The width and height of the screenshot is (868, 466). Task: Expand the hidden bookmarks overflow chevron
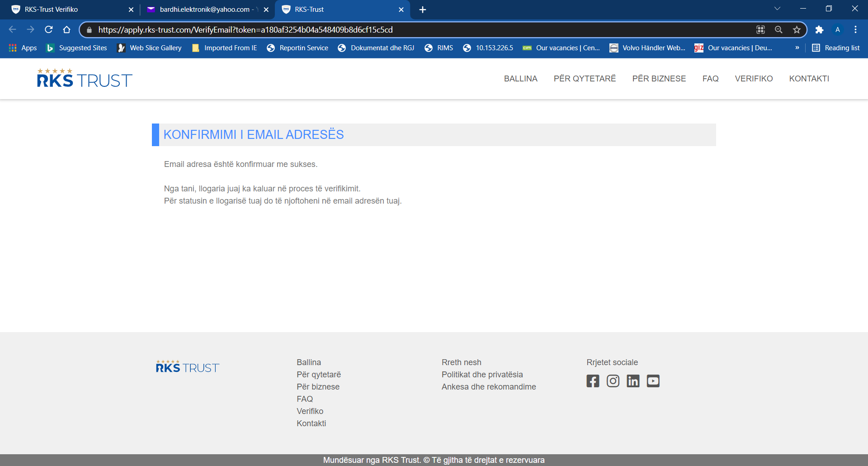click(797, 48)
